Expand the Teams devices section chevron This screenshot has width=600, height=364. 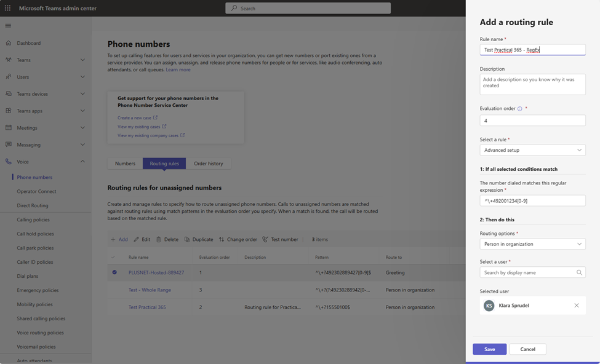click(82, 93)
